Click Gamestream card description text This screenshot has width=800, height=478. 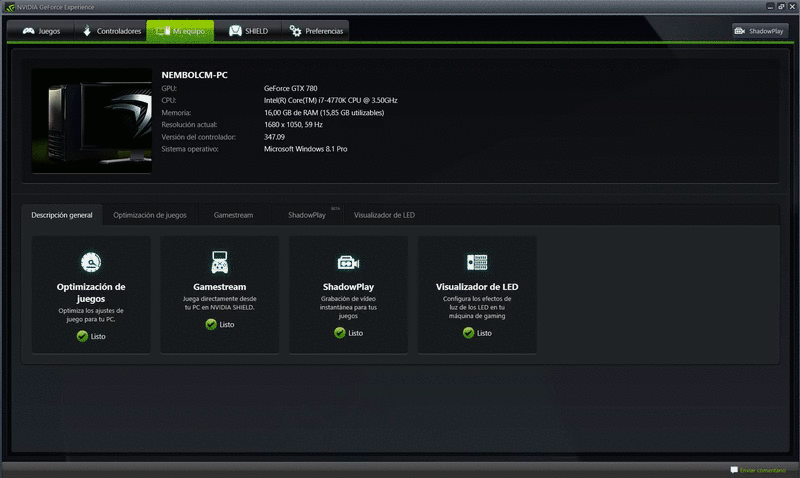[x=219, y=303]
